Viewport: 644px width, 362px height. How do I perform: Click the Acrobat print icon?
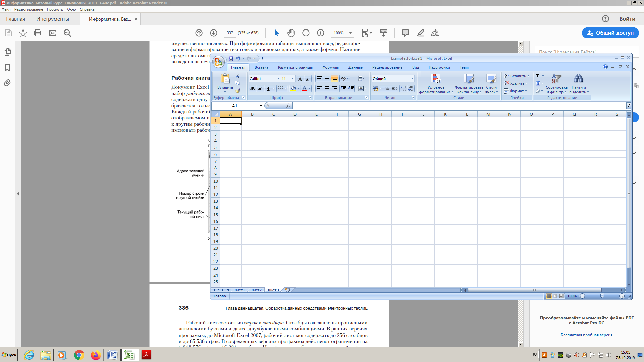(38, 33)
